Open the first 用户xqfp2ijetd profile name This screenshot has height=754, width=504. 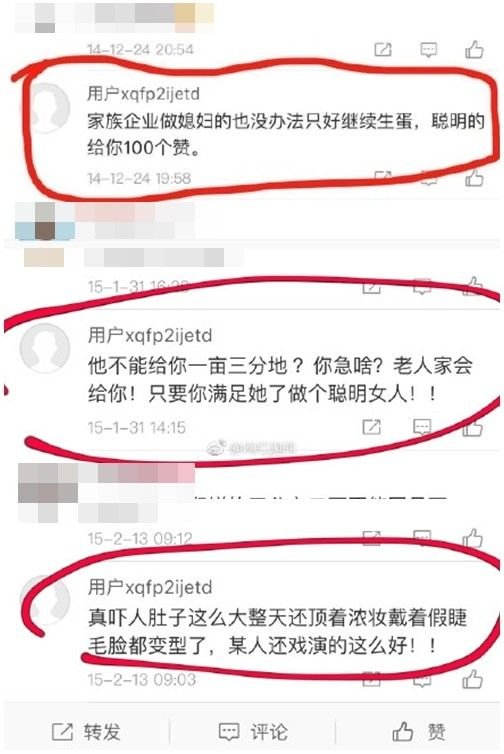pos(143,93)
